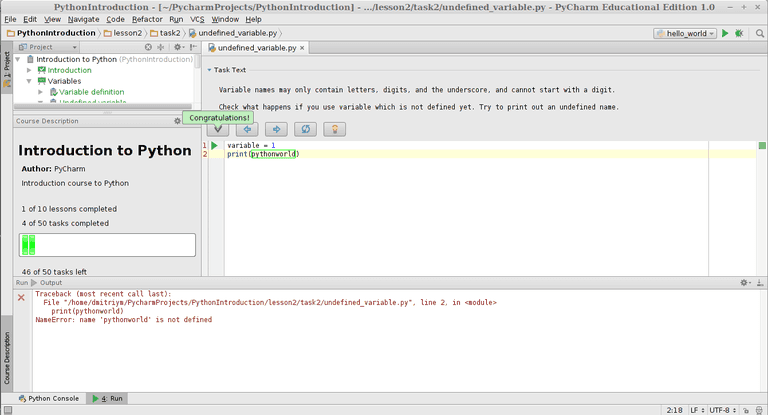
Task: Click the inspector hector icon in status bar
Action: point(759,410)
